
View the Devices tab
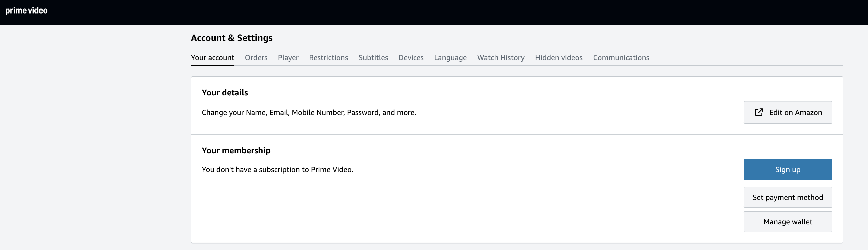[411, 58]
